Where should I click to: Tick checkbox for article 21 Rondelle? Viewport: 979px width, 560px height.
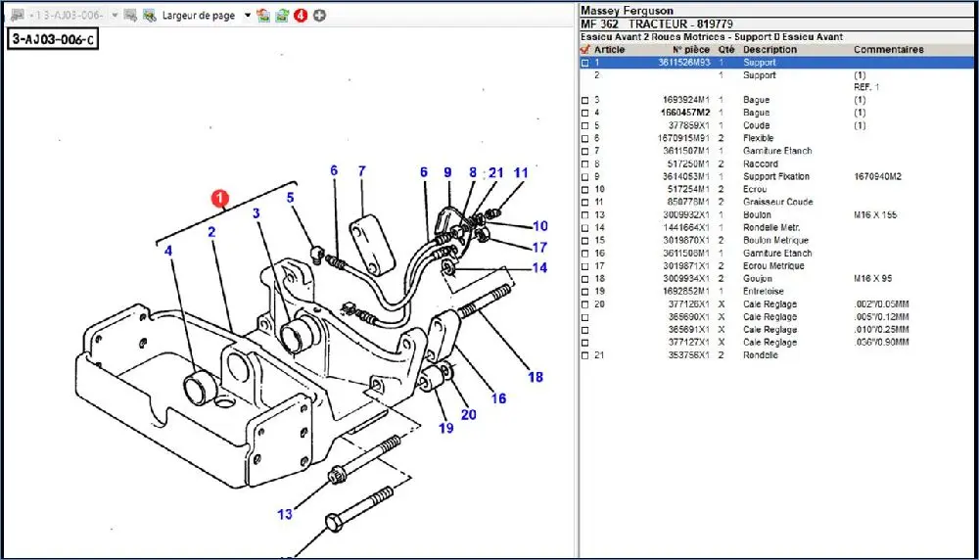[x=585, y=355]
